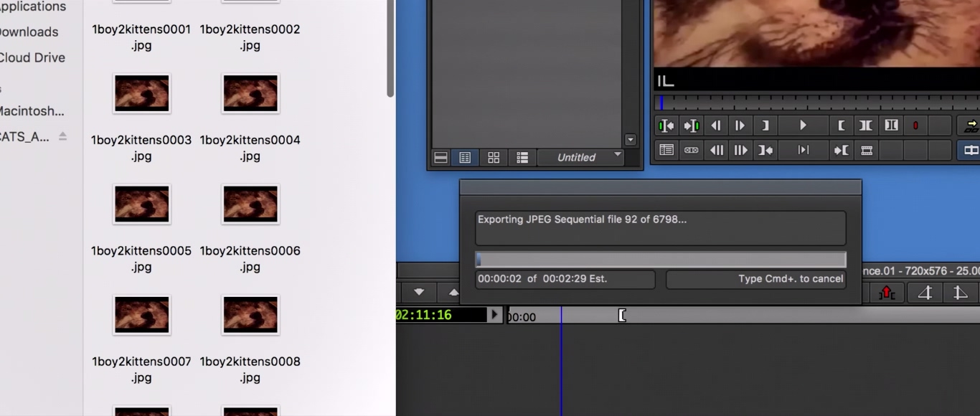Click the red Lift arrow in timeline toolbar
This screenshot has width=980, height=416.
[x=887, y=293]
